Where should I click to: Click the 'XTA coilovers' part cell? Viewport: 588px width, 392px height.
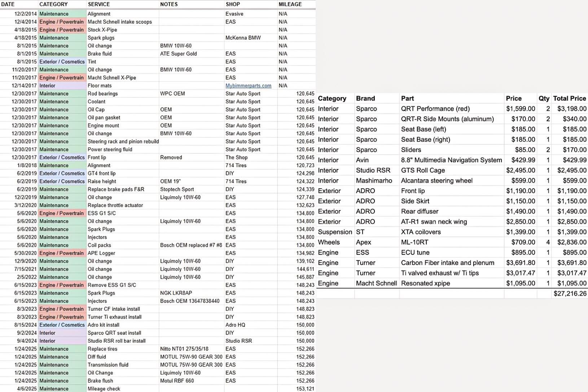tap(452, 232)
